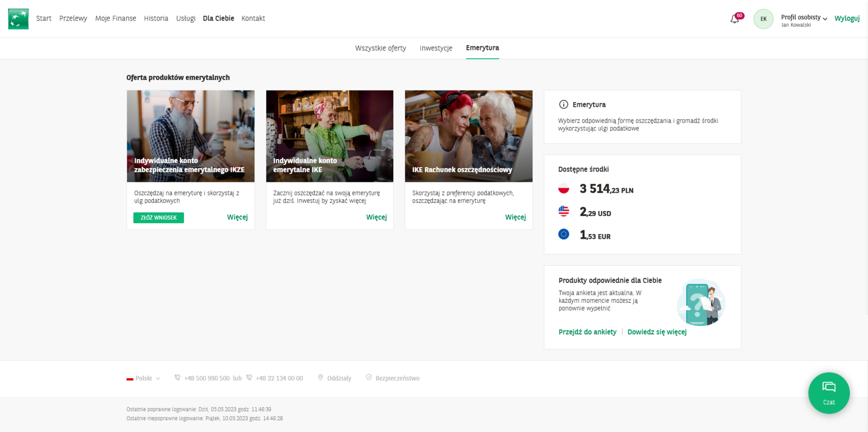Expand the Profil osobisty dropdown
The image size is (868, 432).
(x=804, y=18)
